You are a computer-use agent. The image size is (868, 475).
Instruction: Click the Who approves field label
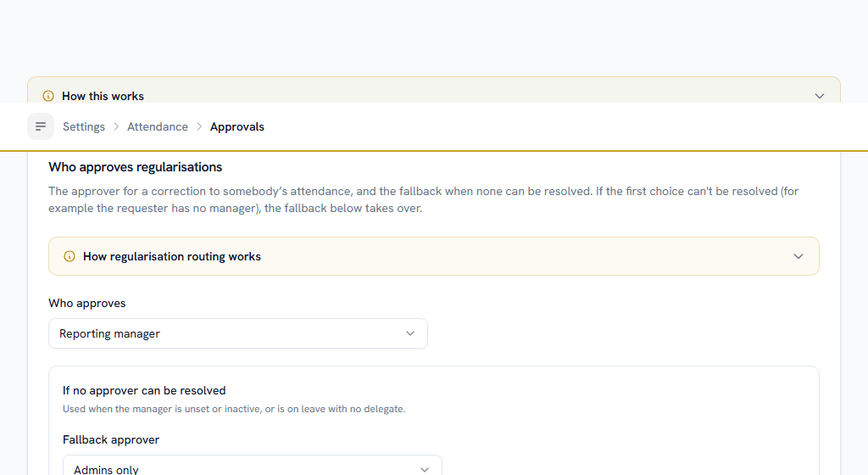pos(87,304)
